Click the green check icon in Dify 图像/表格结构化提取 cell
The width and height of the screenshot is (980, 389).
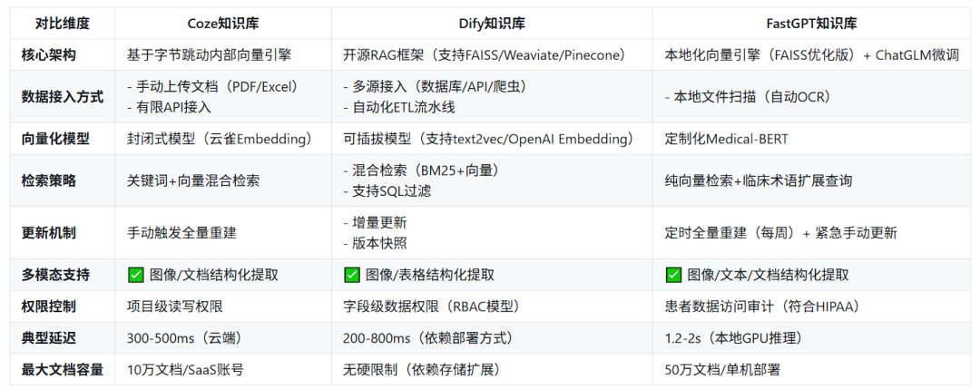coord(352,275)
